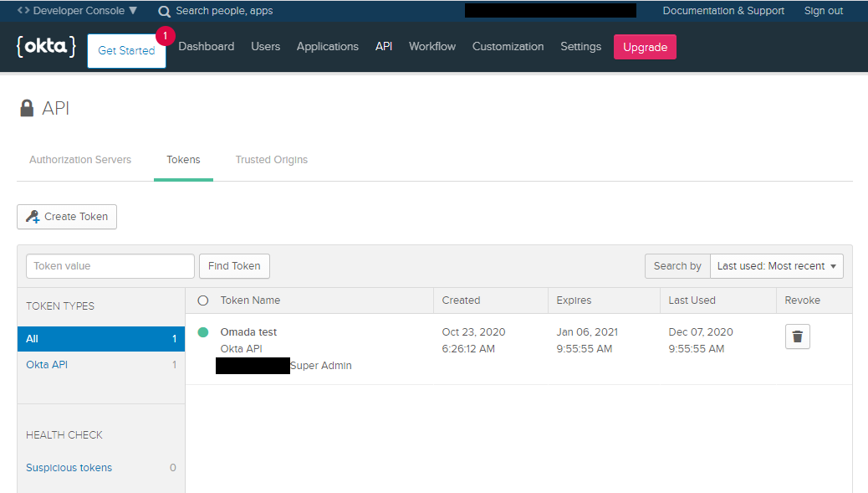Click the lock icon beside API heading
The width and height of the screenshot is (868, 493).
[27, 108]
